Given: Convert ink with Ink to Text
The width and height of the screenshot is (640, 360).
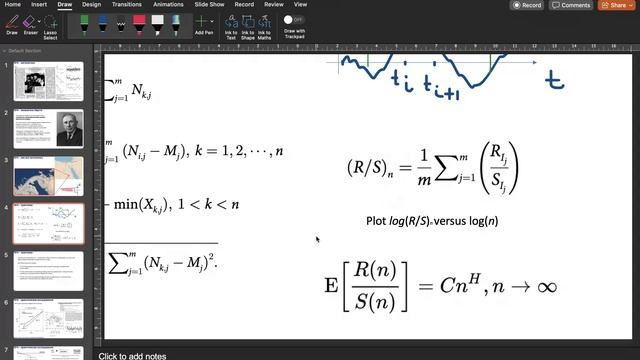Looking at the screenshot, I should pos(231,27).
